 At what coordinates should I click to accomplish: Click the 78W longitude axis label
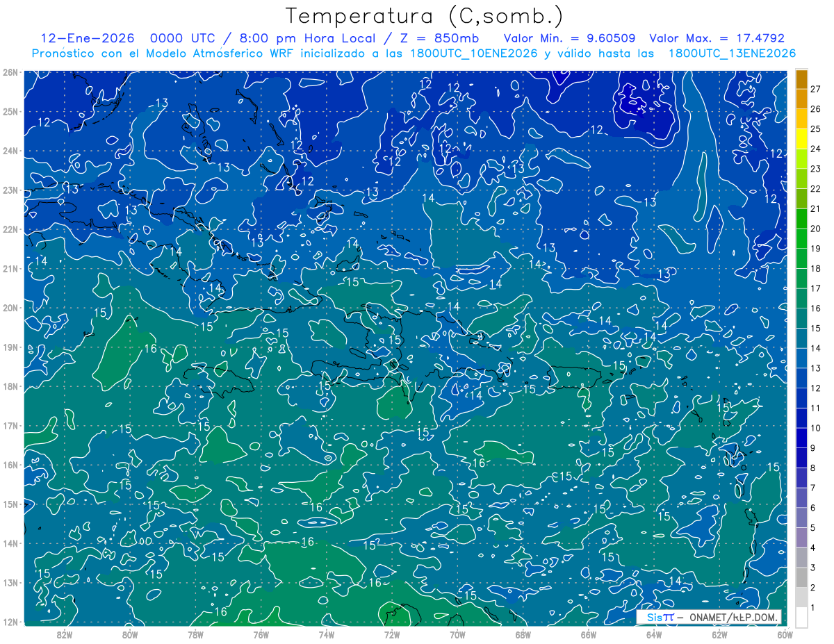(x=195, y=635)
